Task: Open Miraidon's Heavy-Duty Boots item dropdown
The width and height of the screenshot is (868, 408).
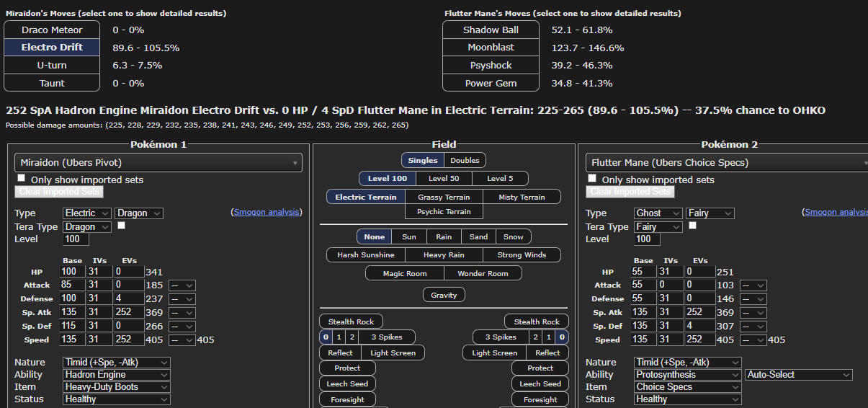Action: click(116, 387)
